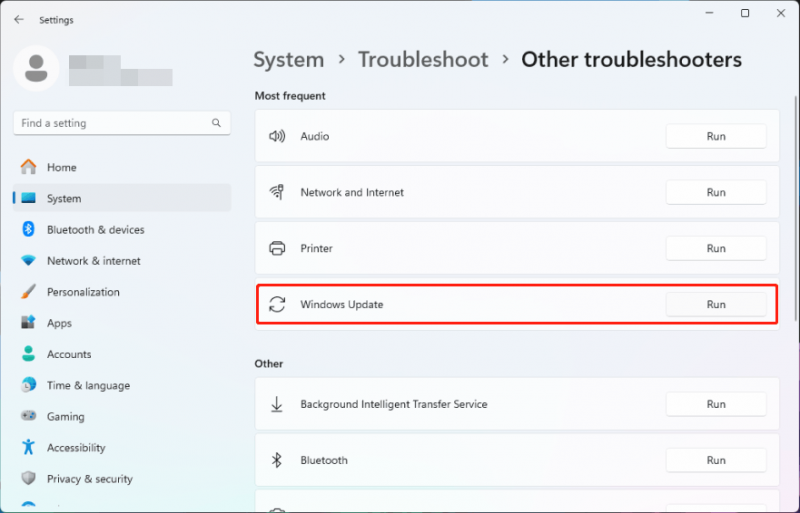Click the back arrow icon
Viewport: 800px width, 513px height.
point(19,19)
